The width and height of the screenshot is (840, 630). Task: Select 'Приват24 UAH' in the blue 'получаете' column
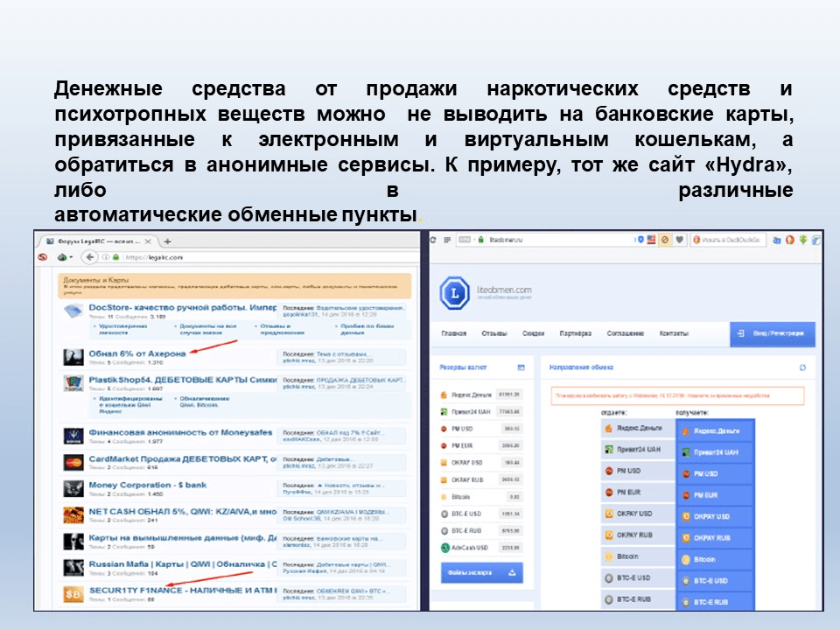click(716, 452)
